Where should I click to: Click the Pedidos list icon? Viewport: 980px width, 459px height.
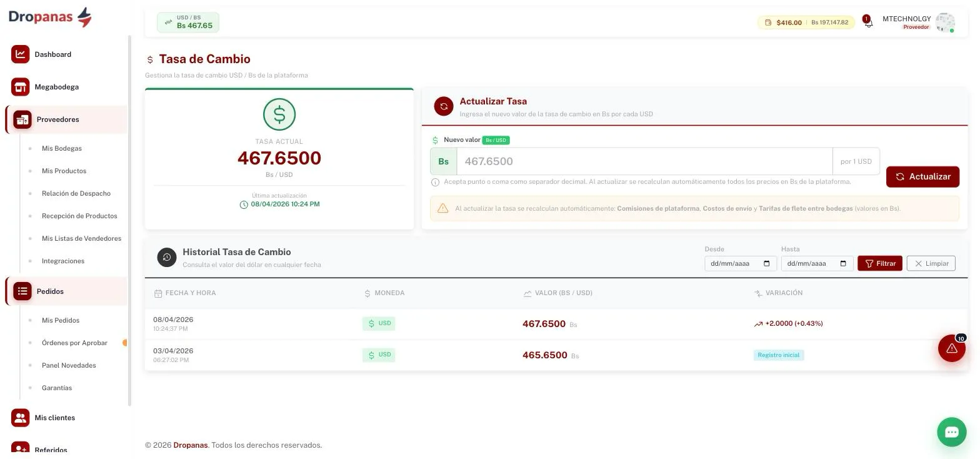click(22, 291)
